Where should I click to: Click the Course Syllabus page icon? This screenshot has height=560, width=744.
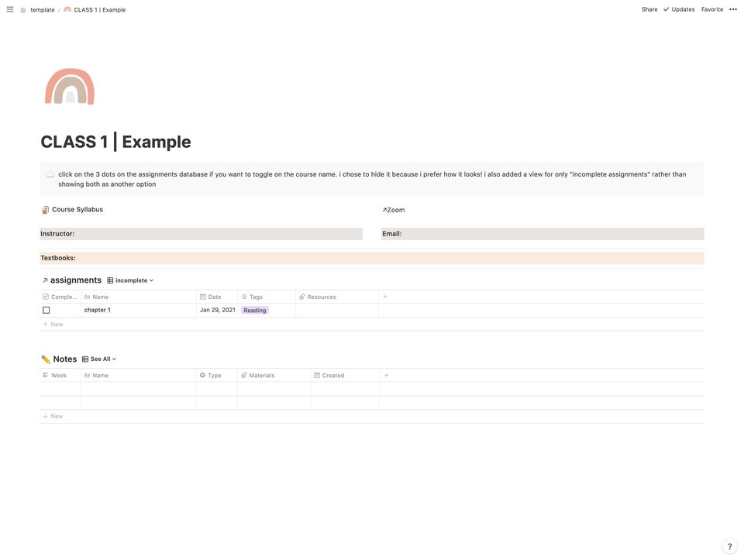[46, 210]
